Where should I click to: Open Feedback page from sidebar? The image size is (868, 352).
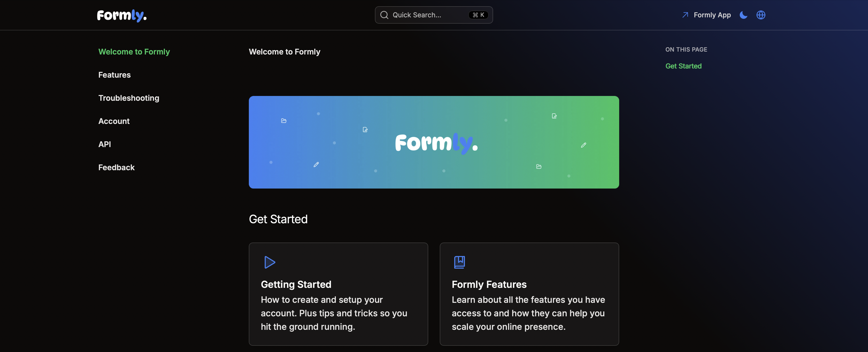pyautogui.click(x=116, y=167)
